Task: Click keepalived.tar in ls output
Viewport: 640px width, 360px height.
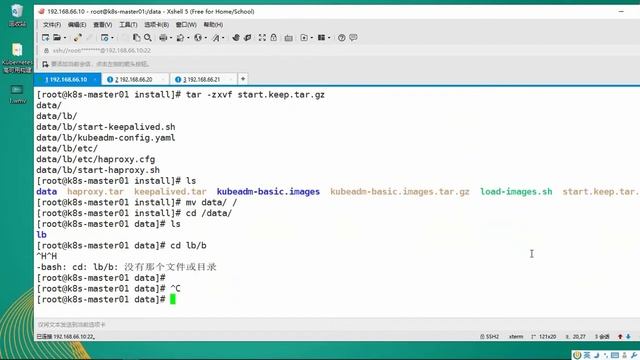Action: click(x=170, y=191)
